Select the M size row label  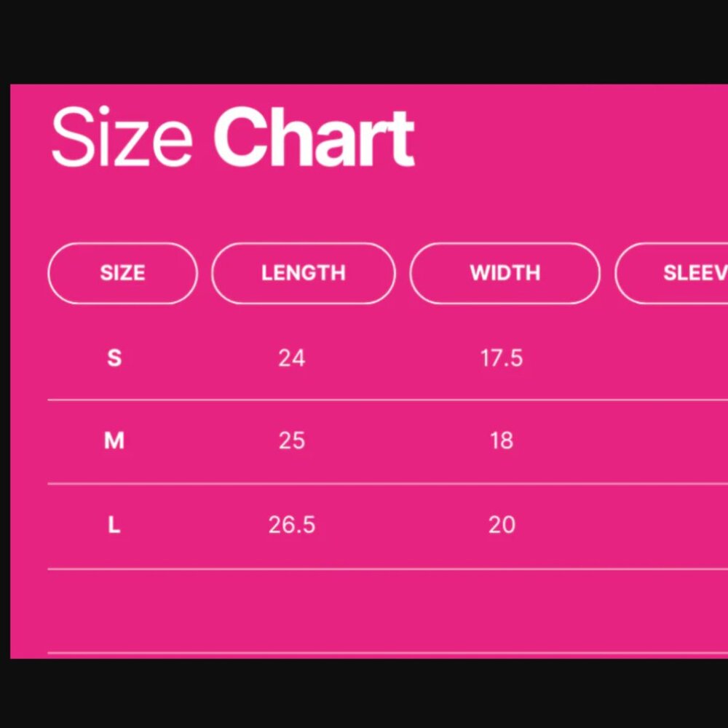tap(114, 440)
